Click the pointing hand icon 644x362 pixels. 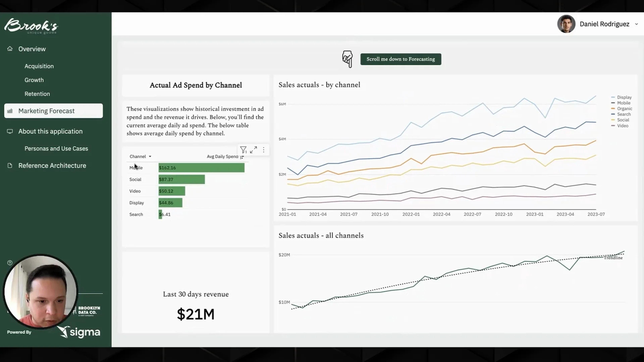(347, 59)
